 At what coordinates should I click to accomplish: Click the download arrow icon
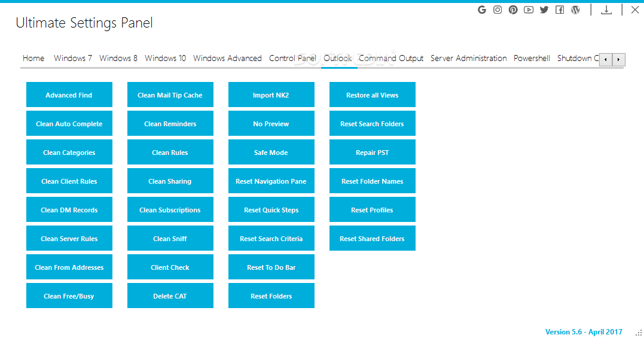click(x=606, y=10)
